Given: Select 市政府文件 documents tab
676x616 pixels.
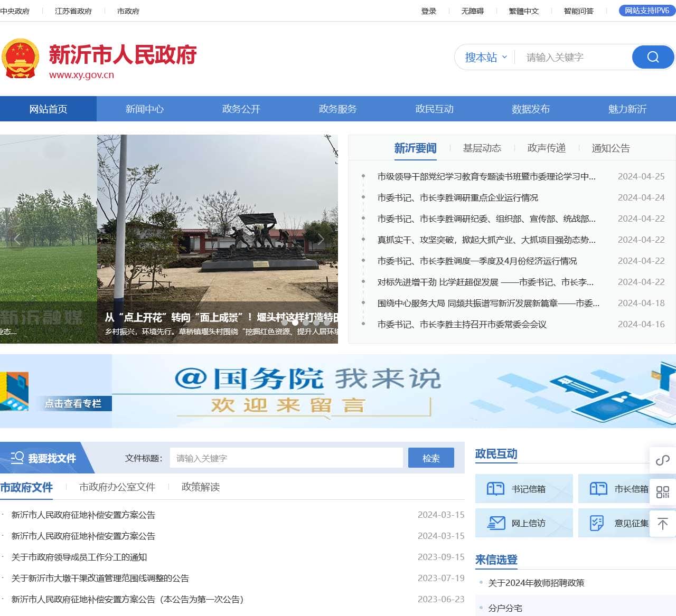Looking at the screenshot, I should 26,487.
